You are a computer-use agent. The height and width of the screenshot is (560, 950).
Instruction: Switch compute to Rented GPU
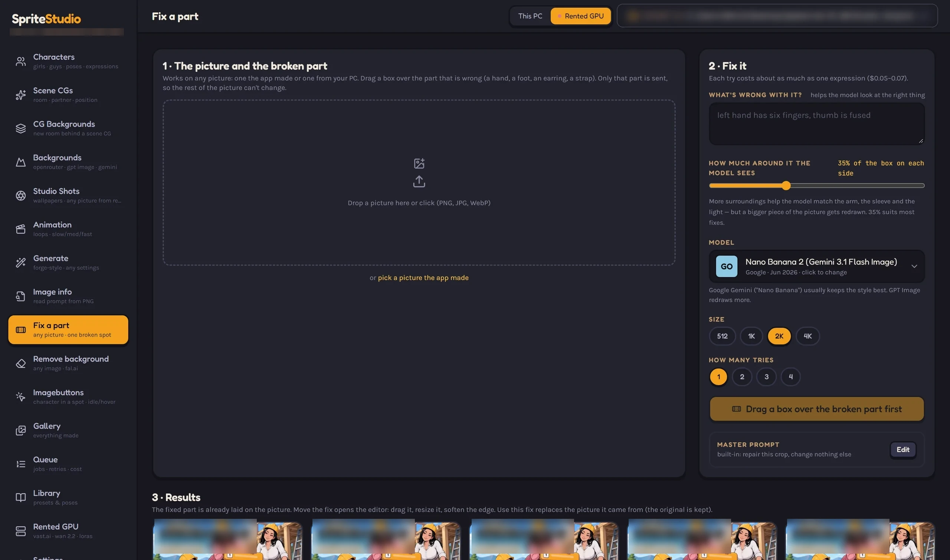[x=581, y=16]
